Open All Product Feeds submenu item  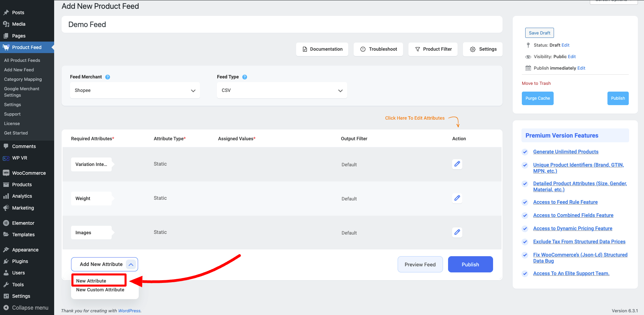(22, 60)
